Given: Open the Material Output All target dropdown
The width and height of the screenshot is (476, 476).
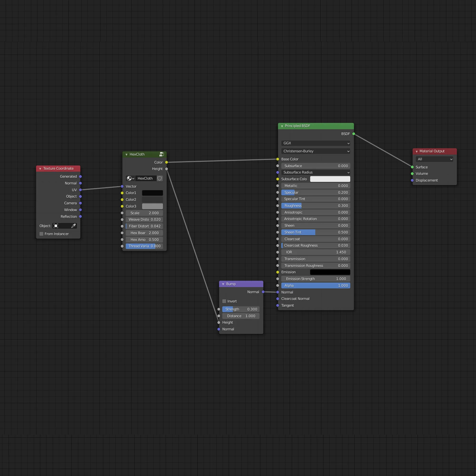Looking at the screenshot, I should 435,159.
